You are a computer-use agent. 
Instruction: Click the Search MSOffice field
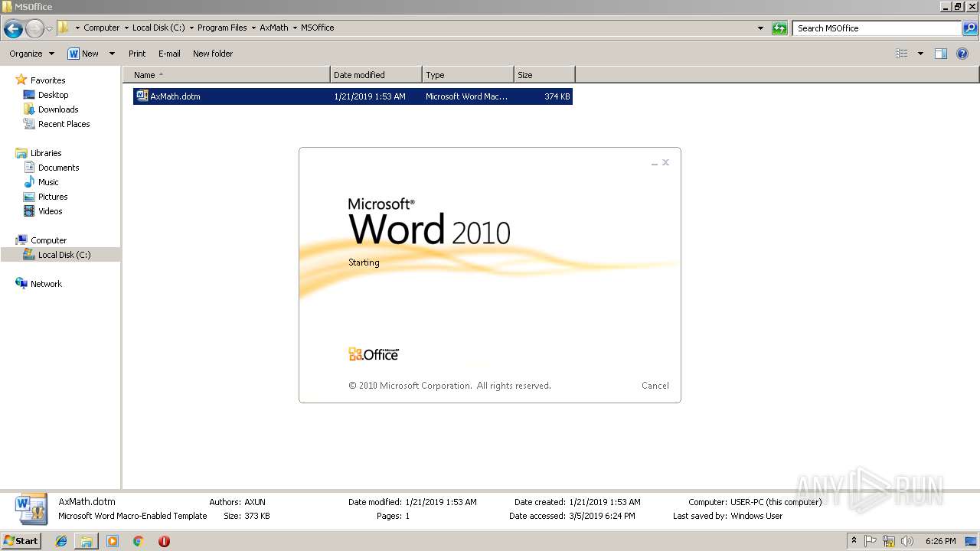click(x=877, y=28)
